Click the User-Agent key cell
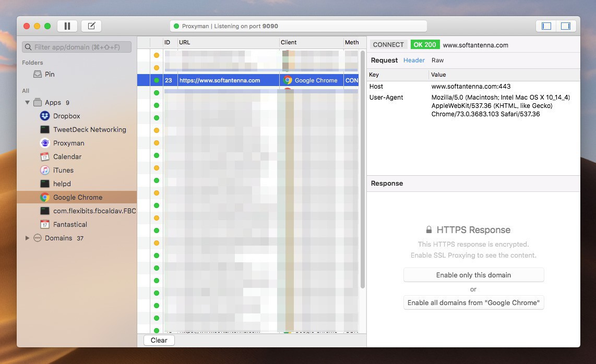 [386, 98]
